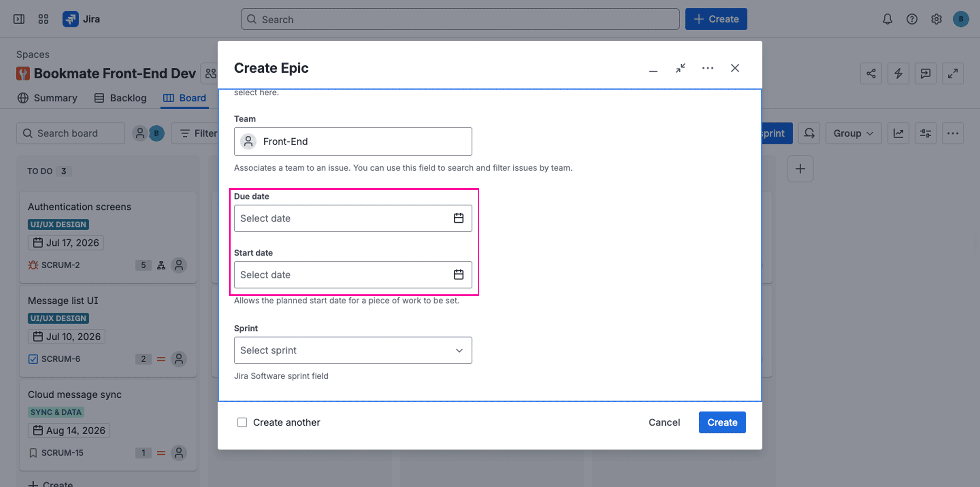Image resolution: width=980 pixels, height=487 pixels.
Task: Open the Group dropdown
Action: click(853, 133)
